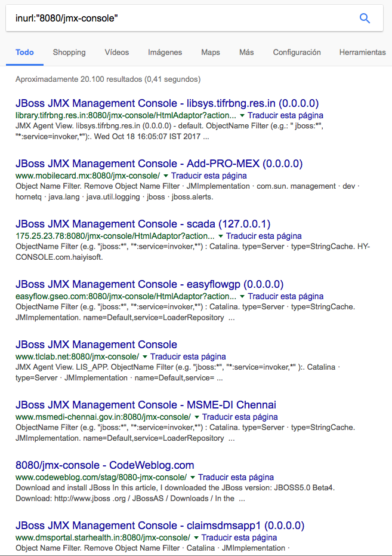Open the libsys.tifrbng.res.in result title
This screenshot has height=556, width=392.
[x=167, y=103]
